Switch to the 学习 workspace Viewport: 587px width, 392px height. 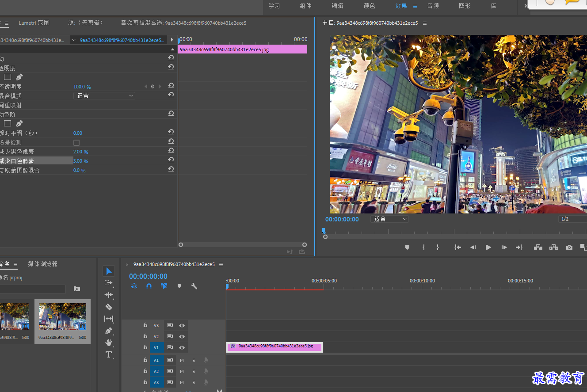pyautogui.click(x=274, y=6)
